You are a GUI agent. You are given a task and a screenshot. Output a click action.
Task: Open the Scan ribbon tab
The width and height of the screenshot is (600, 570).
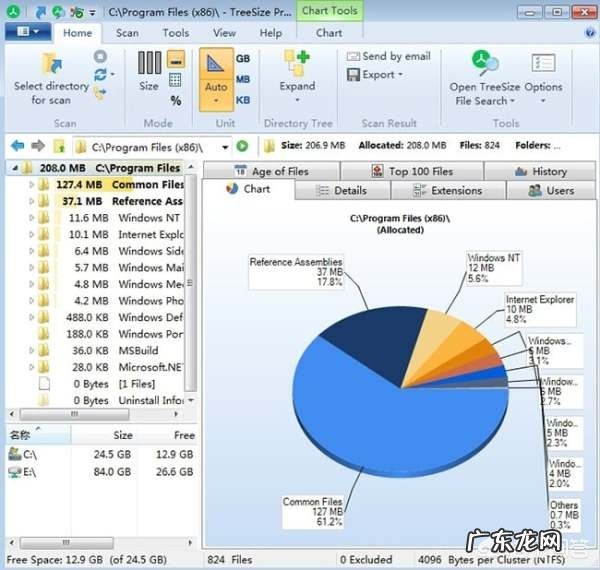[x=127, y=33]
